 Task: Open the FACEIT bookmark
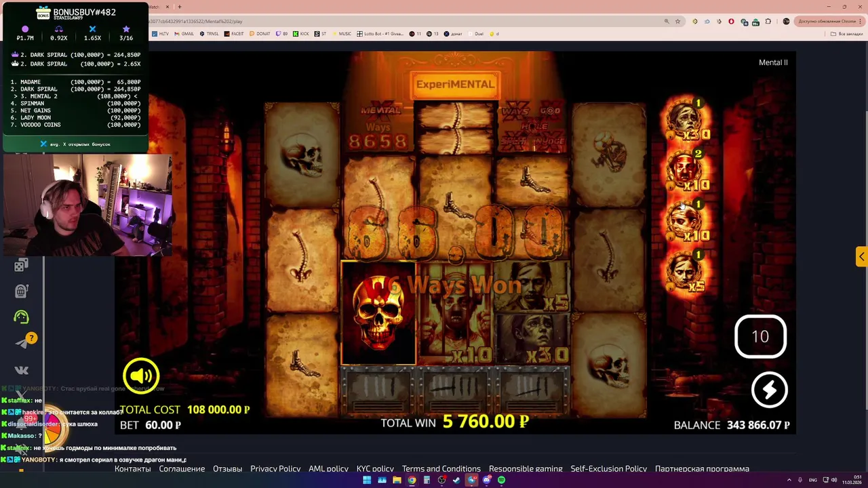[x=235, y=33]
